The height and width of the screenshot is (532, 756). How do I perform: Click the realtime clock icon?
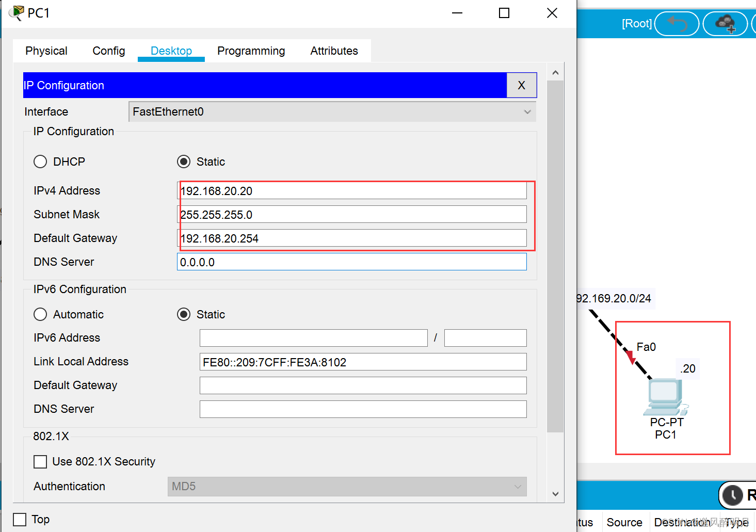732,495
